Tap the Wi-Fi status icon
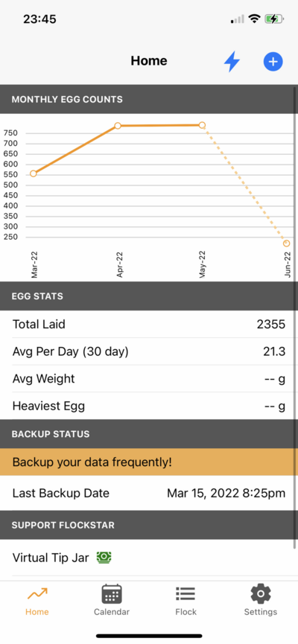298x644 pixels. [x=255, y=19]
